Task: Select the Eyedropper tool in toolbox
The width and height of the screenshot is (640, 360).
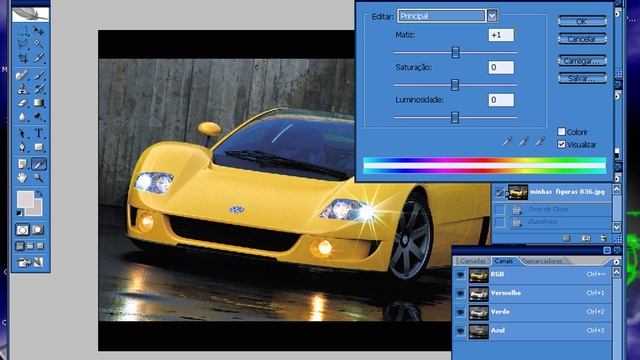Action: click(39, 164)
